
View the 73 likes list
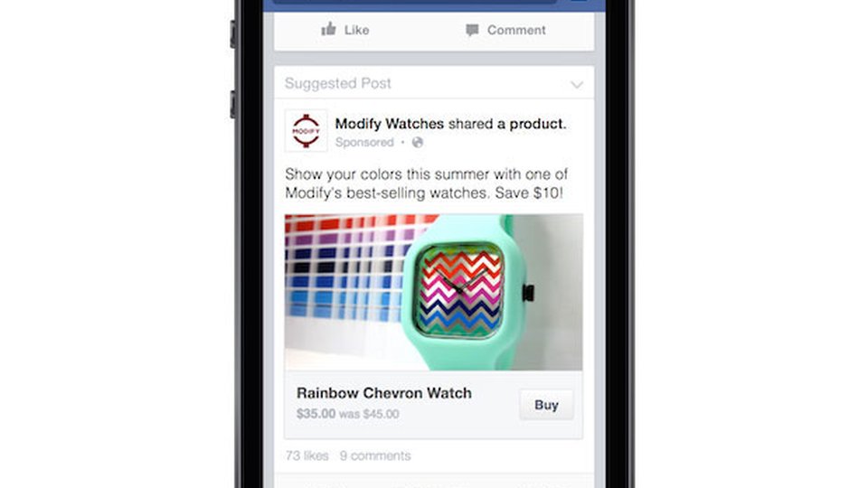pyautogui.click(x=307, y=455)
